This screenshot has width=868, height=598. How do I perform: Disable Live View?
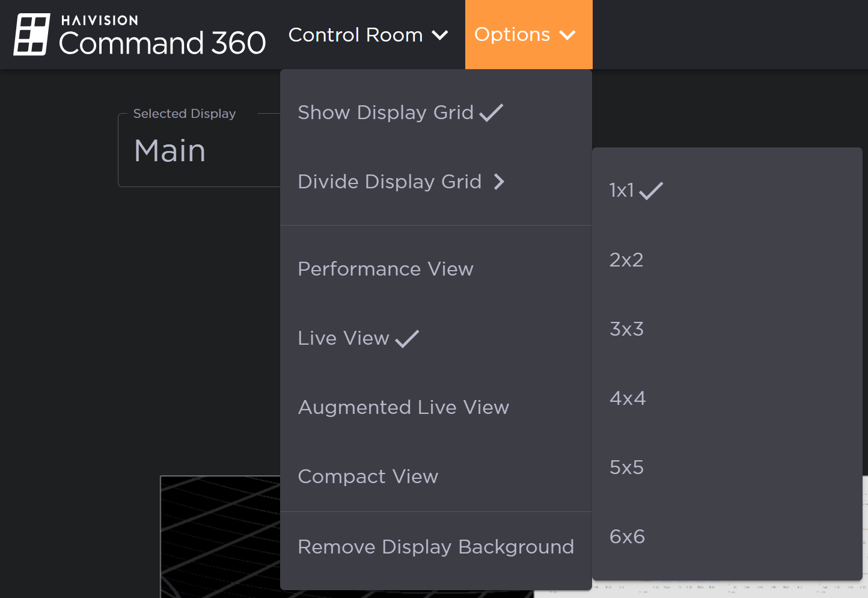click(x=343, y=338)
